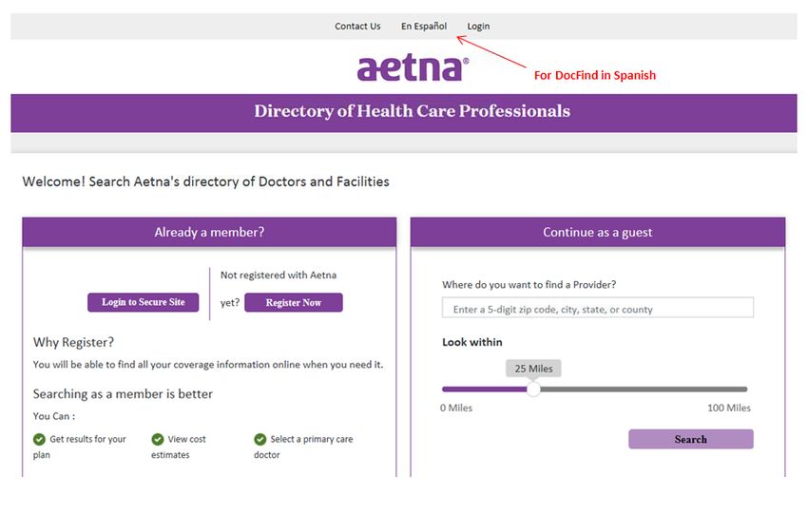
Task: Click the Already a member? header
Action: 209,232
